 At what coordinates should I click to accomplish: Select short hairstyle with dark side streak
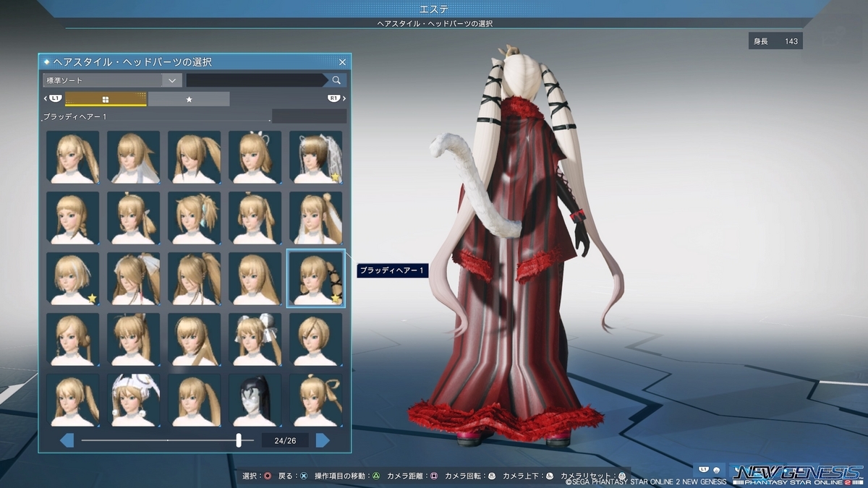316,339
